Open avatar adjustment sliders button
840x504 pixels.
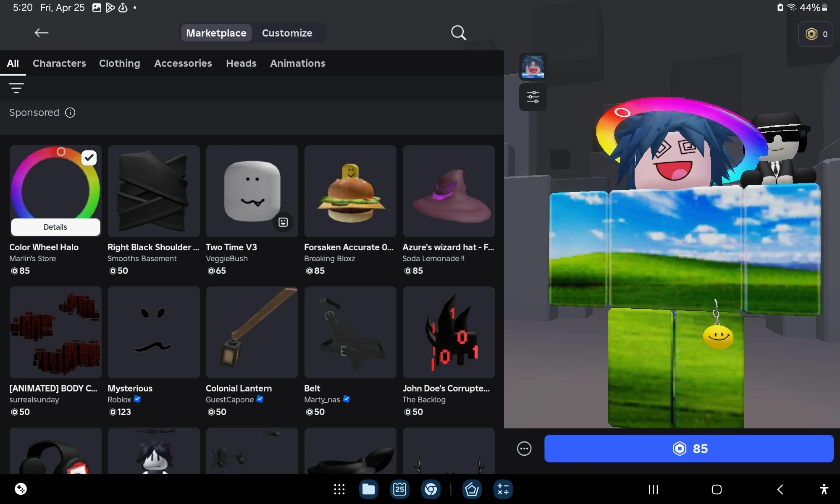click(533, 97)
